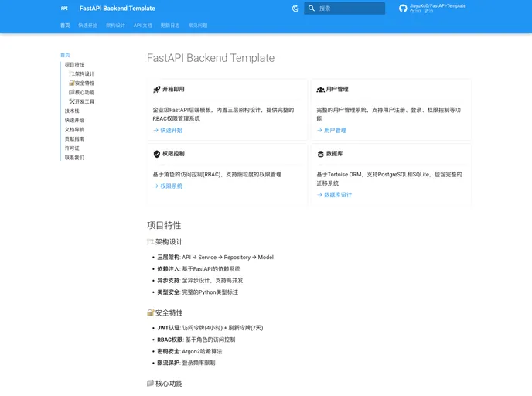This screenshot has width=532, height=396.
Task: Click the book icon beside 核心功能 heading
Action: 150,384
